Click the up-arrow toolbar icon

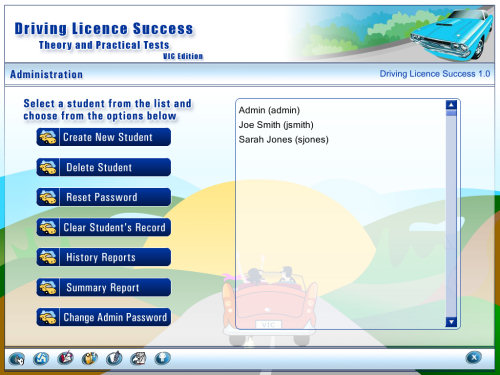point(163,359)
